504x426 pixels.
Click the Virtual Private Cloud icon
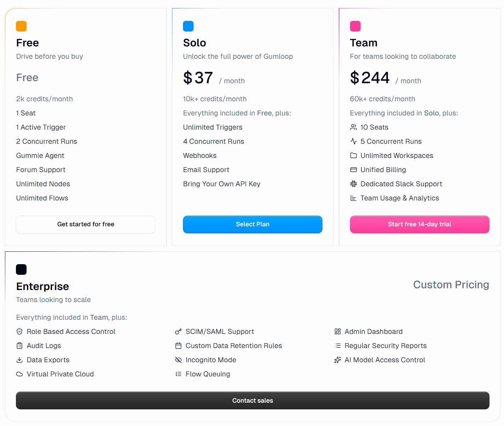[x=19, y=374]
